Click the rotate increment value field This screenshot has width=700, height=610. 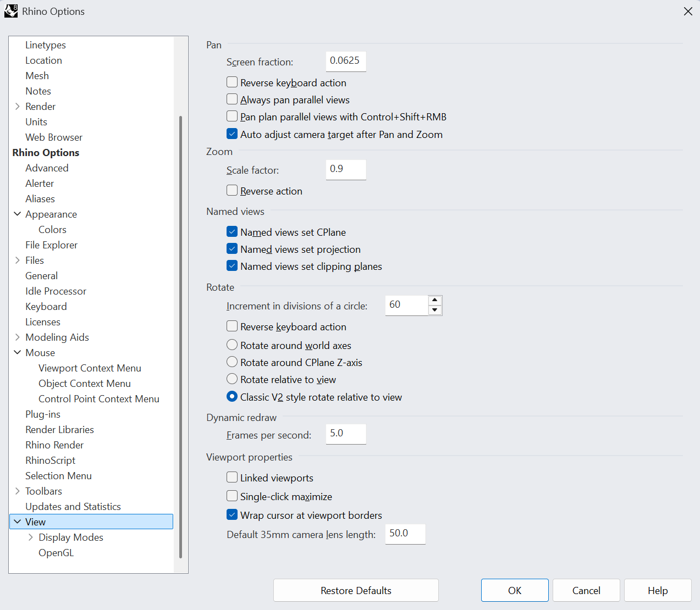point(407,305)
